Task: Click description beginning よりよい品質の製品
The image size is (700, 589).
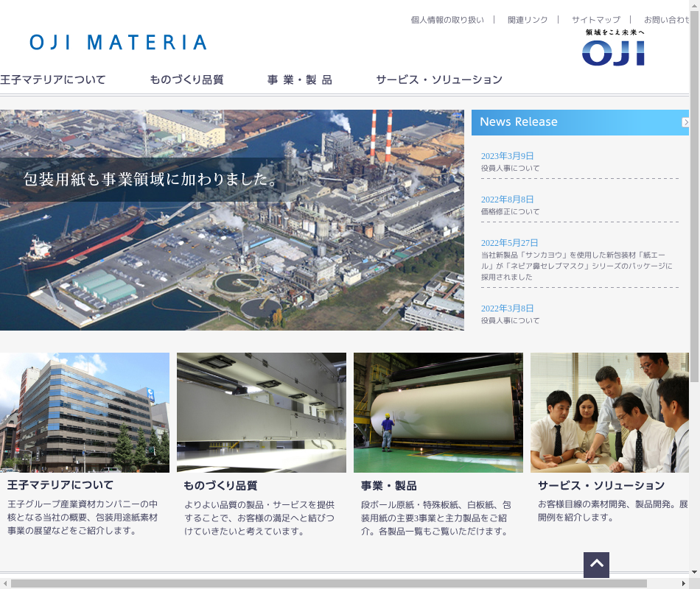Action: tap(259, 518)
